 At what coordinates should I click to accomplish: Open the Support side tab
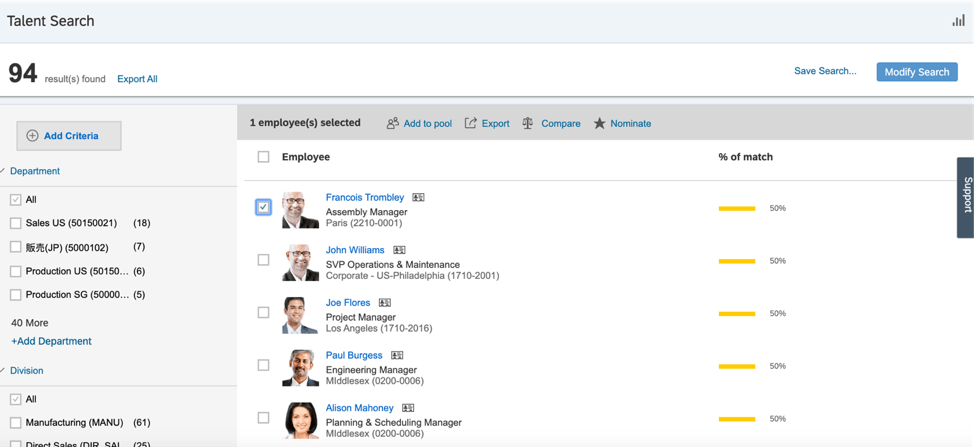[x=966, y=196]
